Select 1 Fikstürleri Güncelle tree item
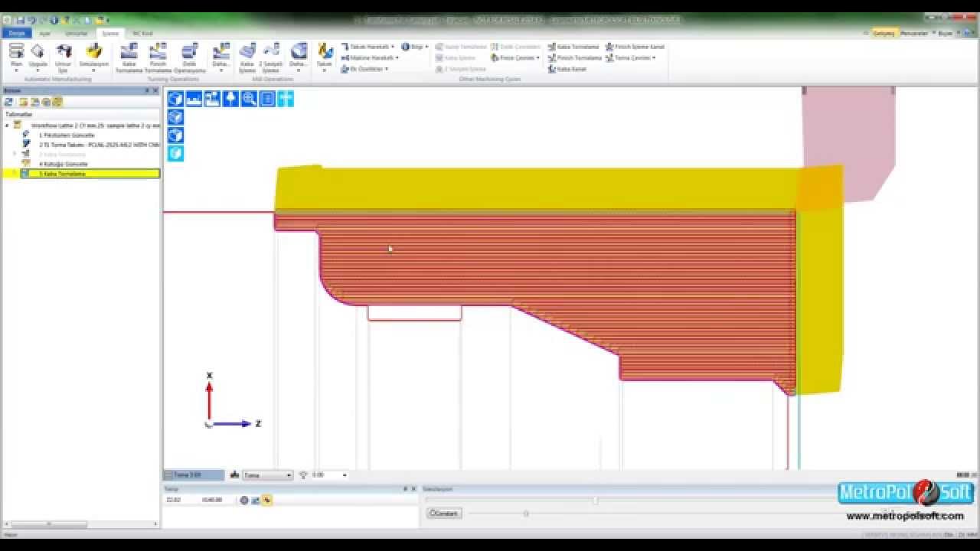This screenshot has height=551, width=980. (67, 135)
